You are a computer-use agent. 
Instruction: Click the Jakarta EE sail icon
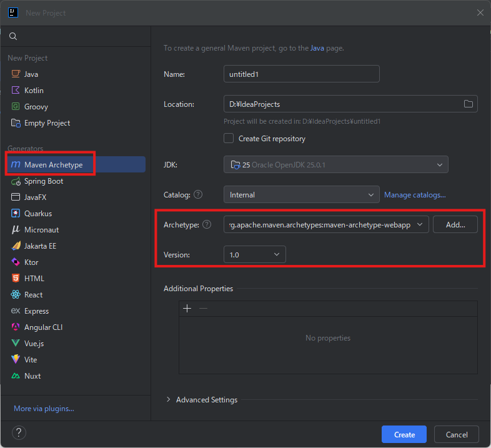[16, 246]
